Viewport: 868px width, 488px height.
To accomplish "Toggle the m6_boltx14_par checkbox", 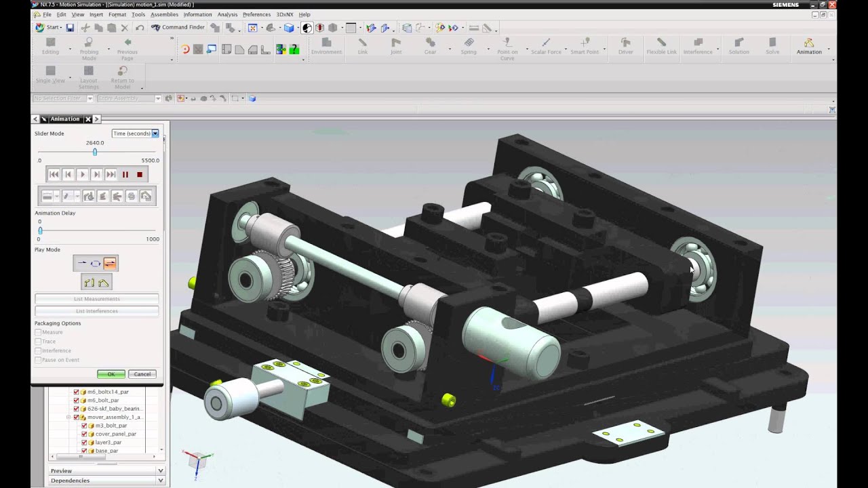I will [x=76, y=392].
